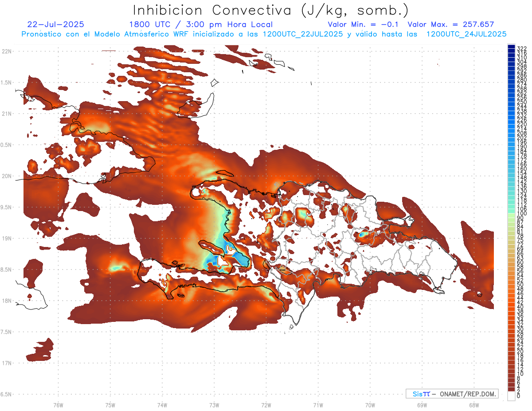Click the 17N latitude axis label
This screenshot has width=532, height=411.
(x=7, y=363)
